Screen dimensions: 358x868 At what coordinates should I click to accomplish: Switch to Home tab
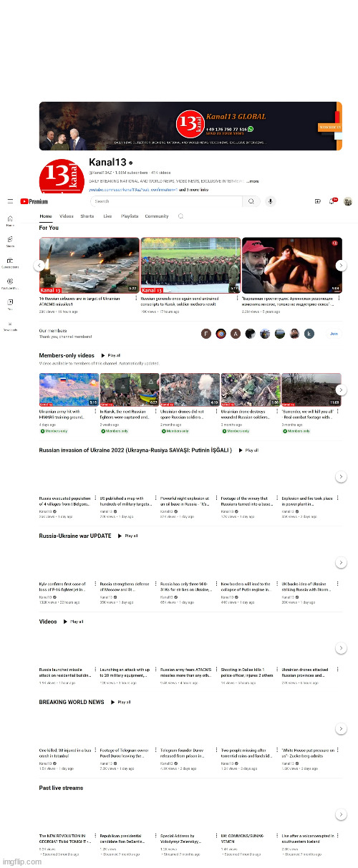(x=46, y=216)
